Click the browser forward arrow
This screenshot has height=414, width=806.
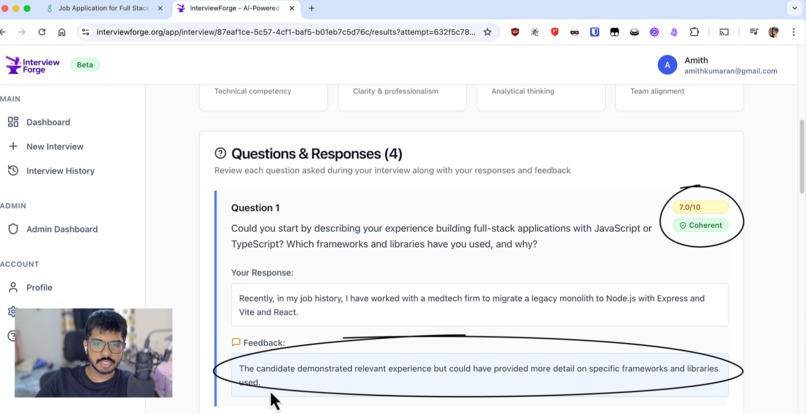pyautogui.click(x=22, y=32)
